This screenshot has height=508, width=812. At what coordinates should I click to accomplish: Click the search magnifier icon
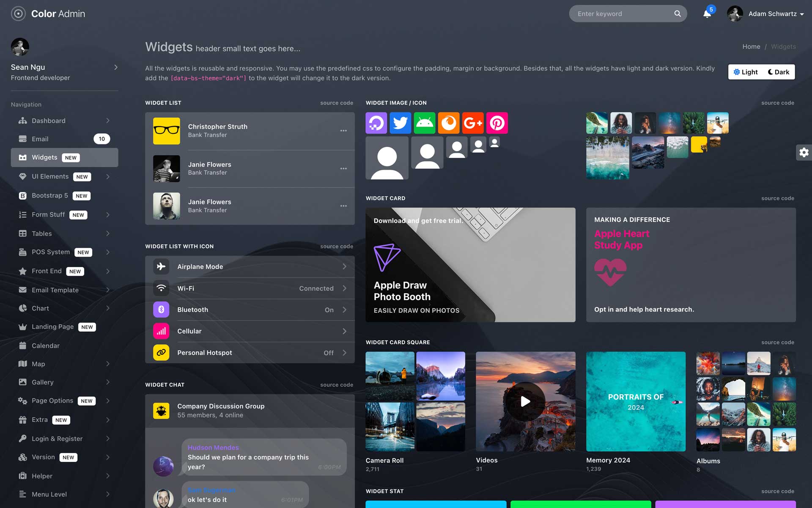click(x=678, y=14)
